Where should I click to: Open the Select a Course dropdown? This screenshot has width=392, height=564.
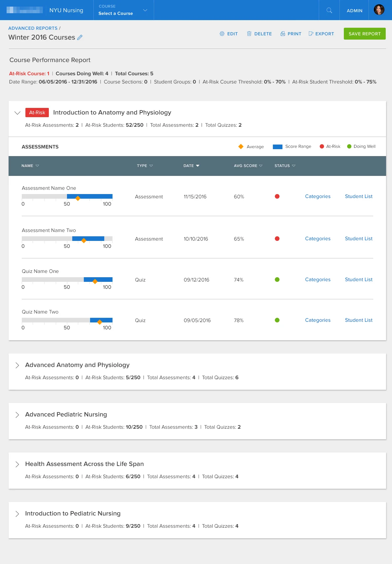click(x=123, y=10)
